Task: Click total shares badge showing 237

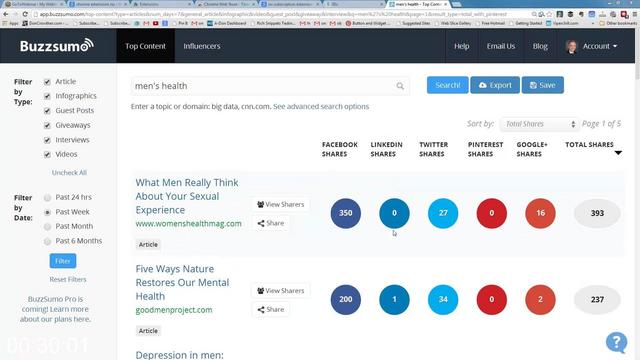Action: 597,300
